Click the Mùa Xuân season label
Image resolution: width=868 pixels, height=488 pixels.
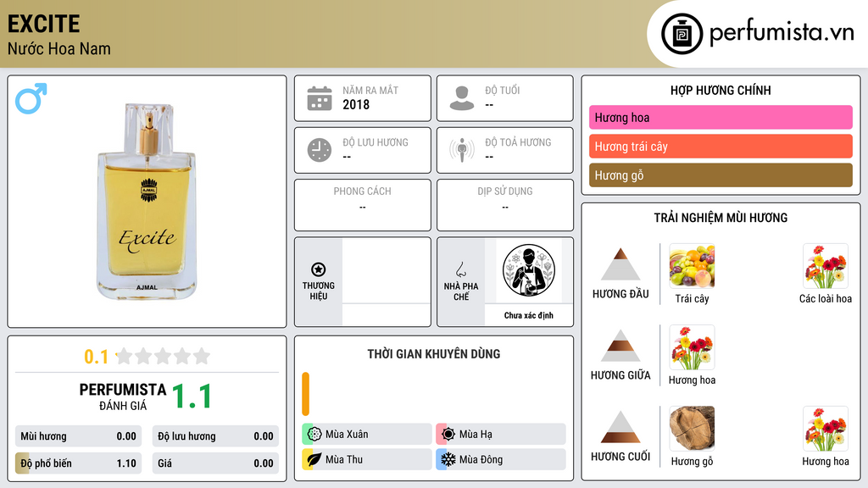[347, 435]
